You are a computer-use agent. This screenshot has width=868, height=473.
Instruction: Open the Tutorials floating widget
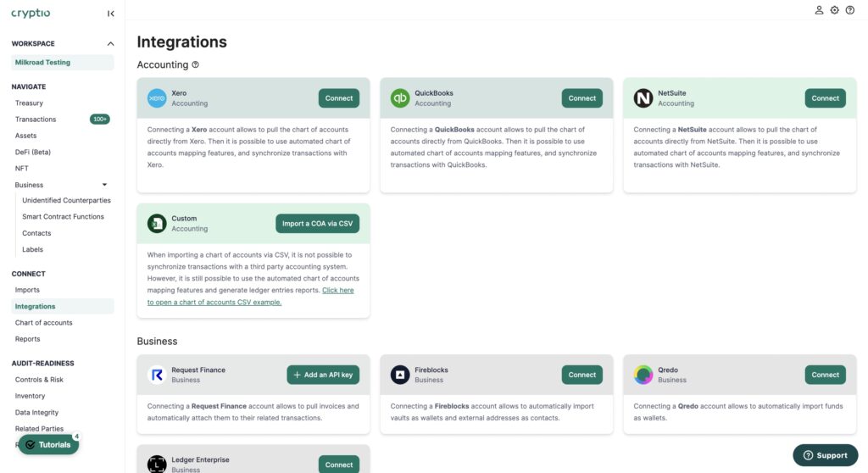48,445
